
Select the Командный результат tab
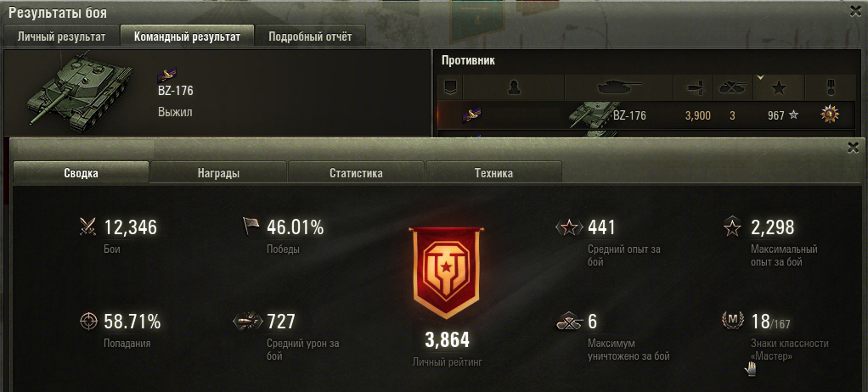187,36
